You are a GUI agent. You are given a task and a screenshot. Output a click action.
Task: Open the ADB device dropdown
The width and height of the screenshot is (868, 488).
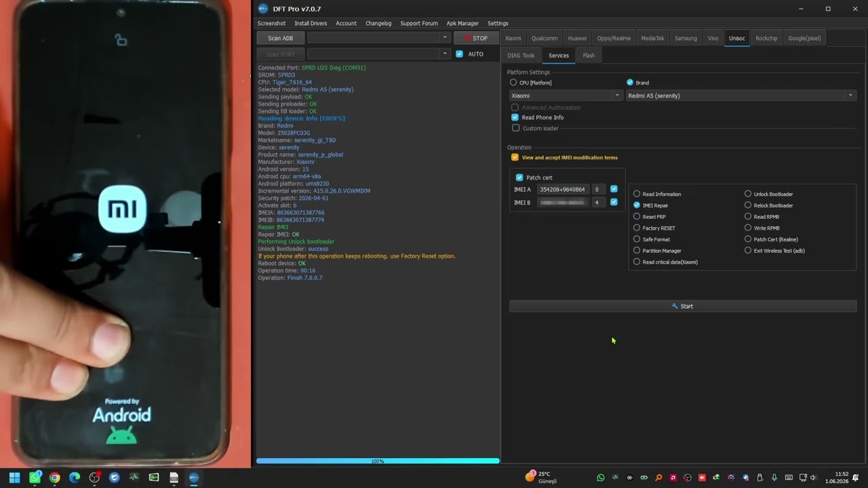click(x=378, y=38)
